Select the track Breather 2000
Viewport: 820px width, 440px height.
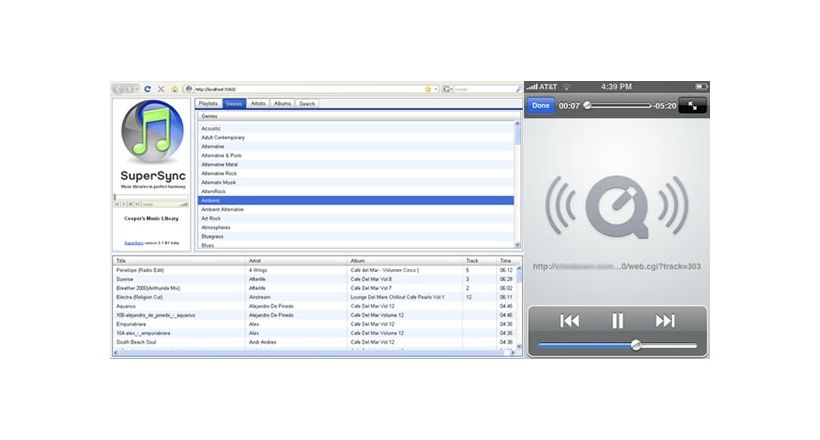click(x=314, y=288)
